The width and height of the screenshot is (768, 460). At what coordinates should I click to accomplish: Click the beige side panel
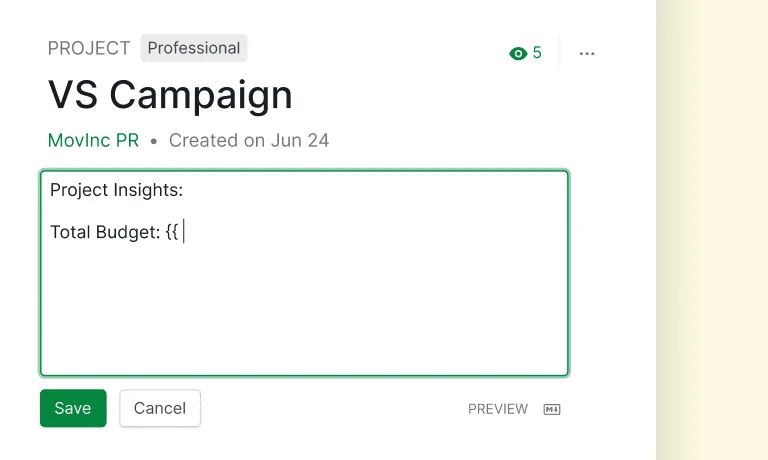[x=712, y=230]
